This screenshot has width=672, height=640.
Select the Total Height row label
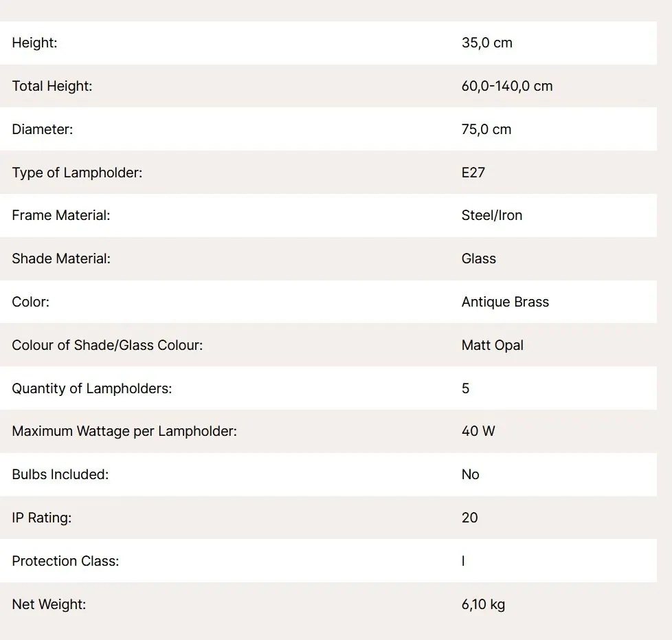point(52,86)
